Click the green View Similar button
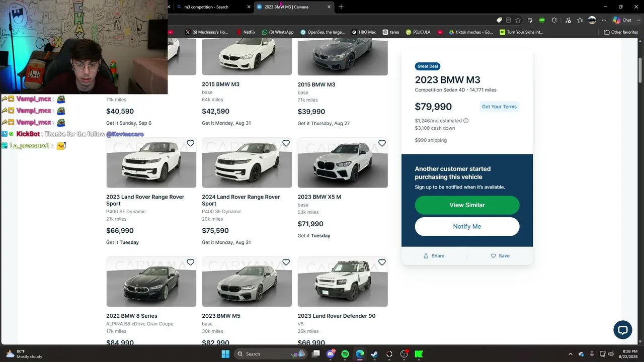The image size is (644, 362). pos(467,205)
